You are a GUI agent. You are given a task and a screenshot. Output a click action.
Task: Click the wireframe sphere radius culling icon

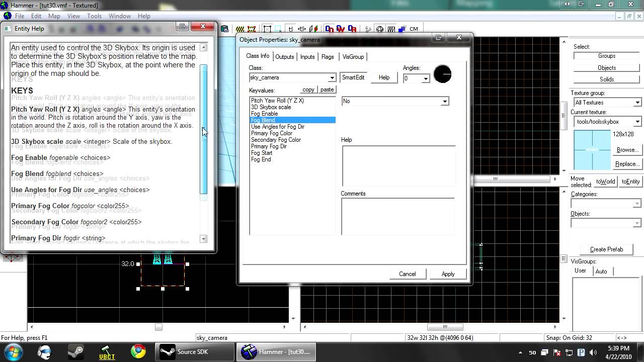(x=380, y=29)
